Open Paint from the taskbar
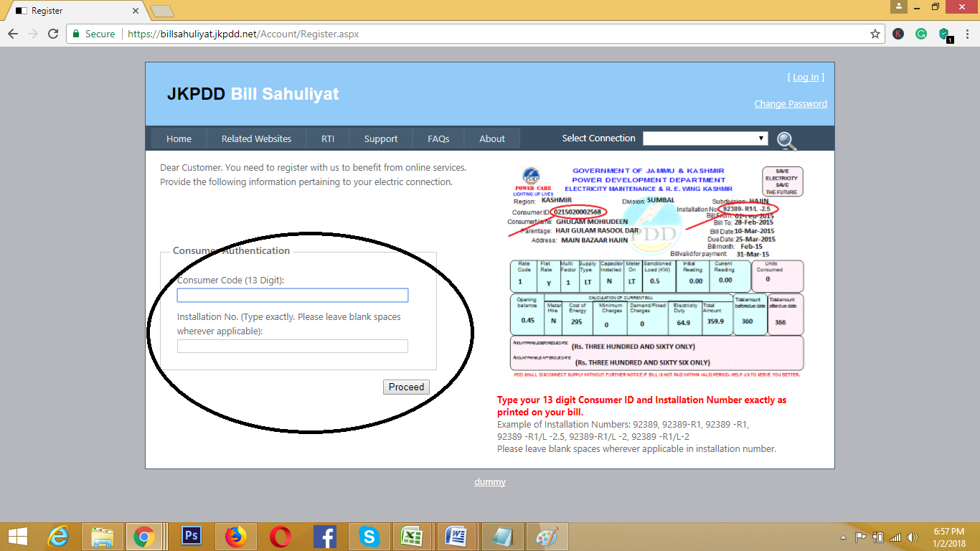The height and width of the screenshot is (551, 980). coord(547,537)
